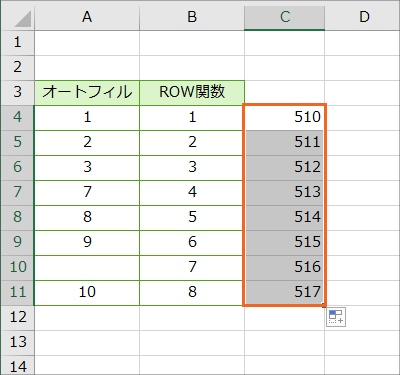Select column B header

click(192, 16)
